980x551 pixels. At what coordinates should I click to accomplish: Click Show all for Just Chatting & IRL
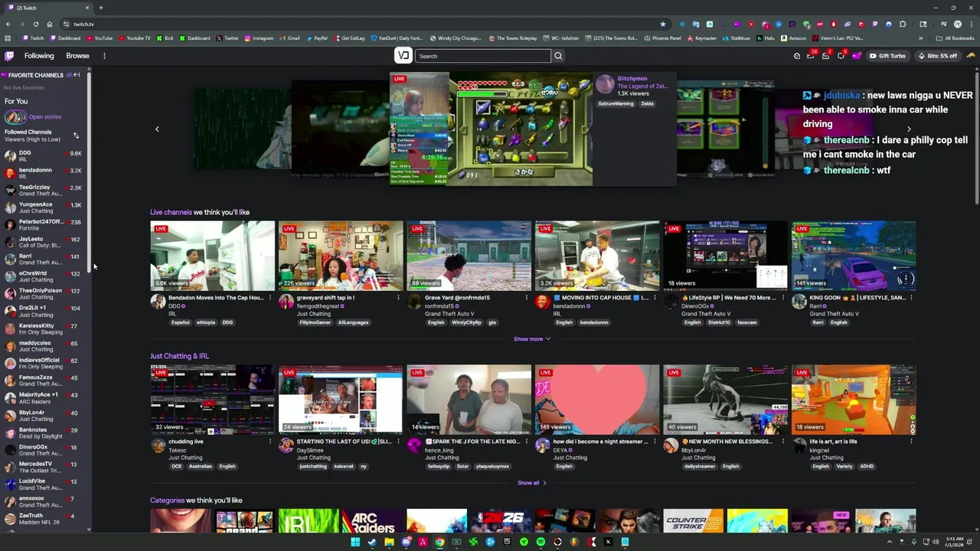[532, 483]
